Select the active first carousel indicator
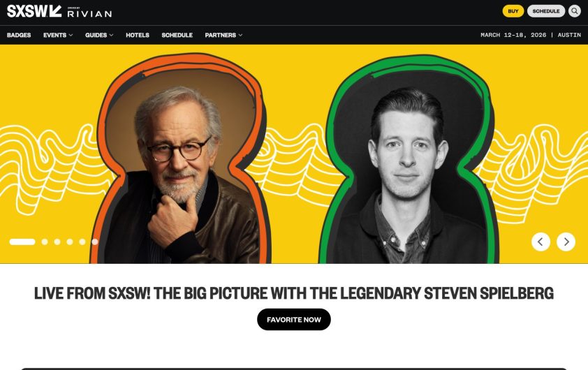 [22, 242]
